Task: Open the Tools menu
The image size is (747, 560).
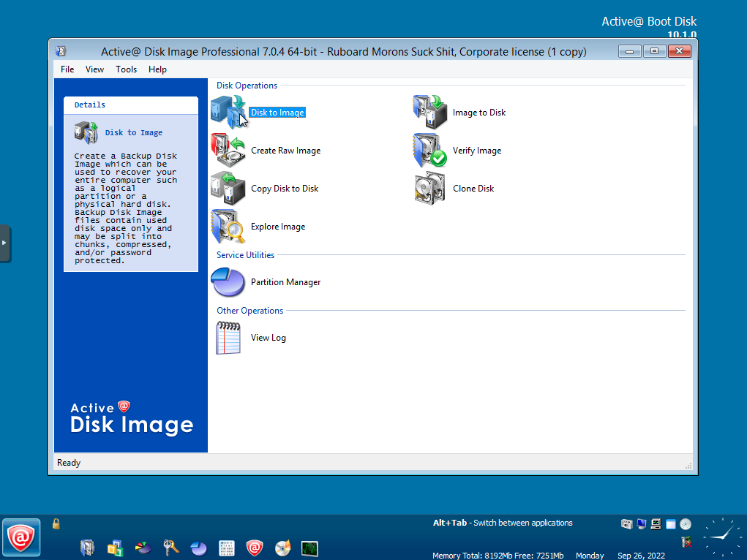Action: (x=126, y=69)
